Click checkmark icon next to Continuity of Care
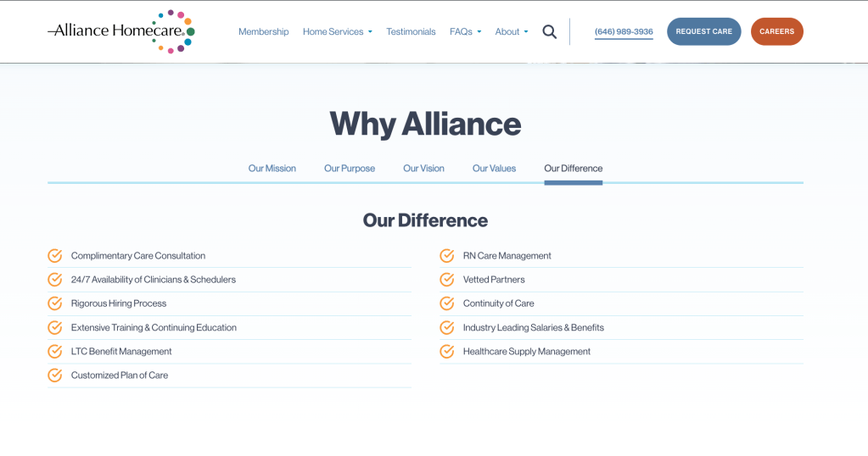This screenshot has height=456, width=868. (447, 303)
